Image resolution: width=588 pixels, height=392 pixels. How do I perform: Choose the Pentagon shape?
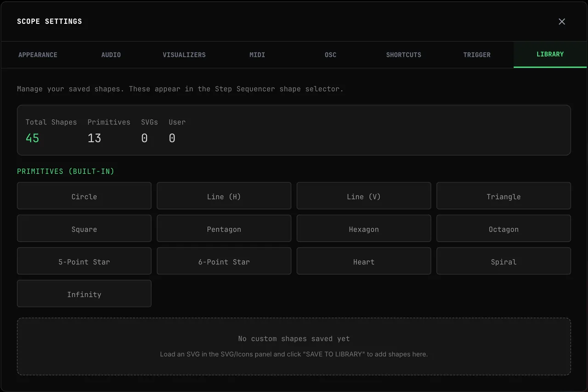[224, 229]
